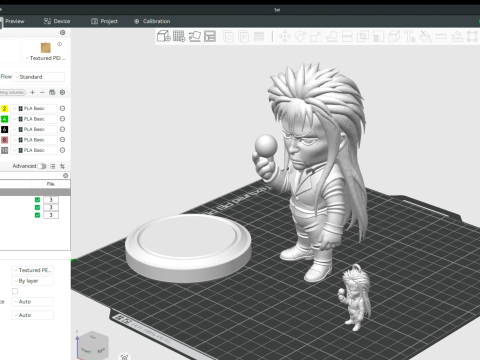Select the Cut tool
Viewport: 480px width, 360px height.
pyautogui.click(x=347, y=36)
